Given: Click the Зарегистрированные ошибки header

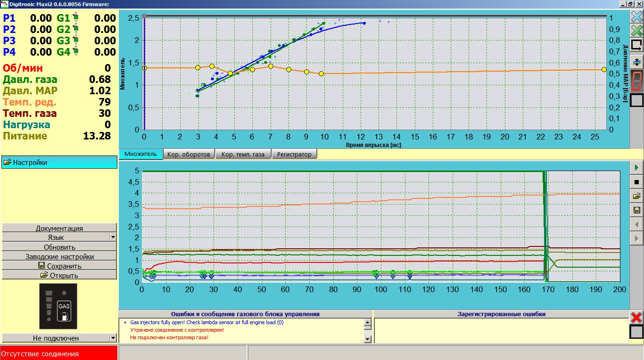Looking at the screenshot, I should click(502, 314).
